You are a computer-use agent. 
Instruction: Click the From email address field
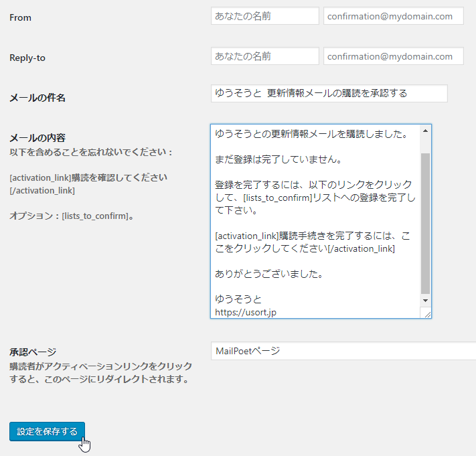[x=393, y=16]
